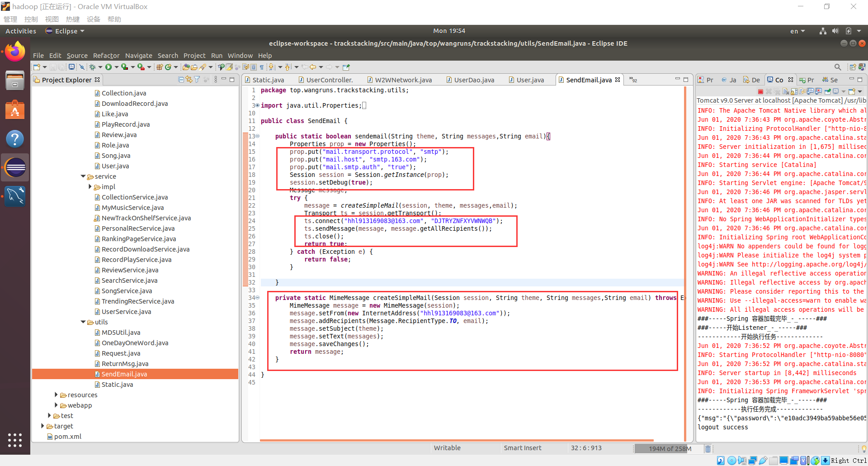The height and width of the screenshot is (466, 868).
Task: Expand the resources folder
Action: tap(56, 395)
